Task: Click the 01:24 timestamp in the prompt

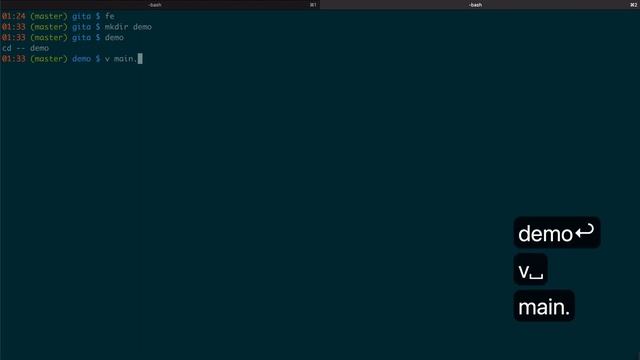Action: [x=13, y=16]
